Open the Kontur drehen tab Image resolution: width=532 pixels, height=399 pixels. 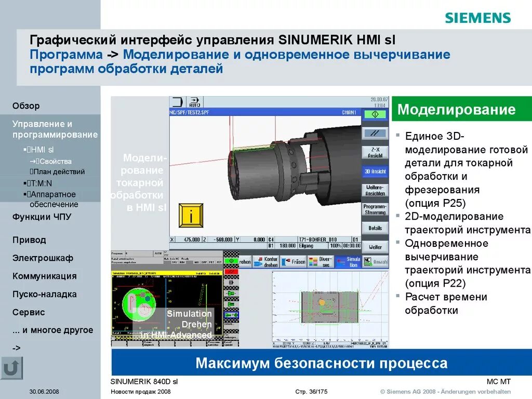(x=266, y=262)
